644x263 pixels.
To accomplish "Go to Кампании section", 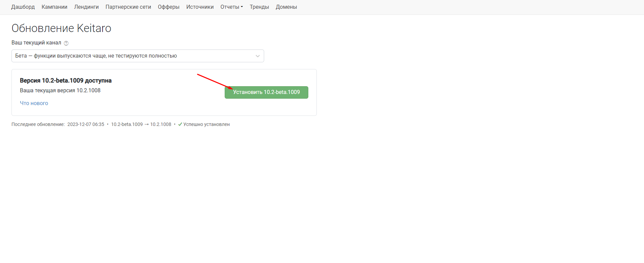I will tap(54, 7).
